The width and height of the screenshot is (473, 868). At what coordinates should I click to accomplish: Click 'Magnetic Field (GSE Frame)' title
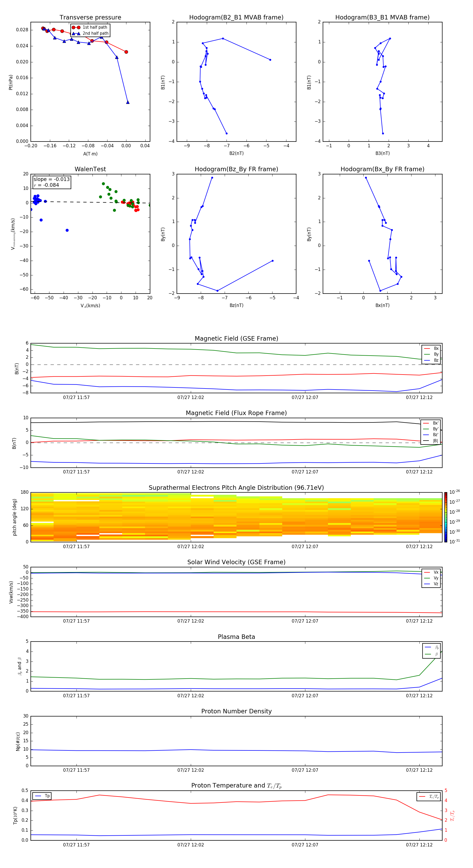236,339
